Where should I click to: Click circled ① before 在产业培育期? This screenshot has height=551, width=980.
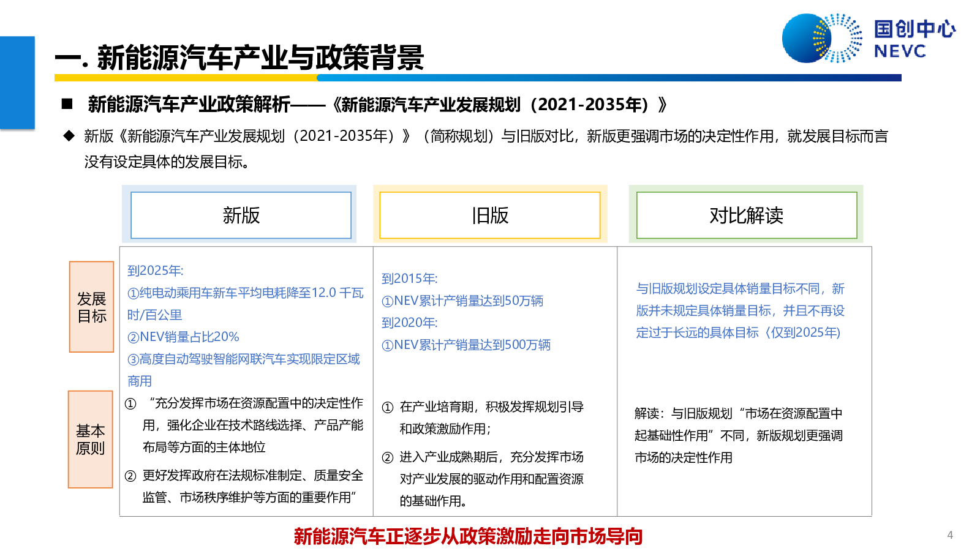click(x=388, y=408)
